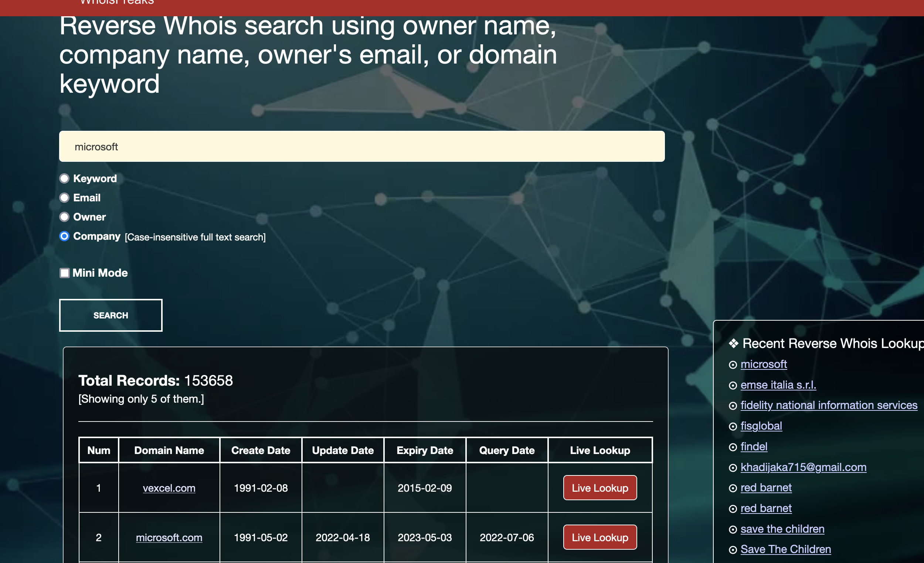Click the SEARCH button
This screenshot has width=924, height=563.
tap(111, 315)
